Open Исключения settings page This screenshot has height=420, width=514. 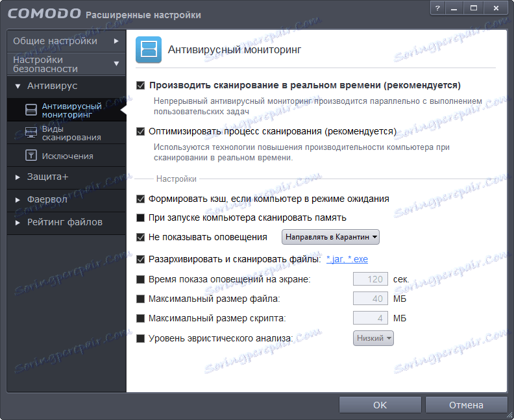tap(66, 156)
